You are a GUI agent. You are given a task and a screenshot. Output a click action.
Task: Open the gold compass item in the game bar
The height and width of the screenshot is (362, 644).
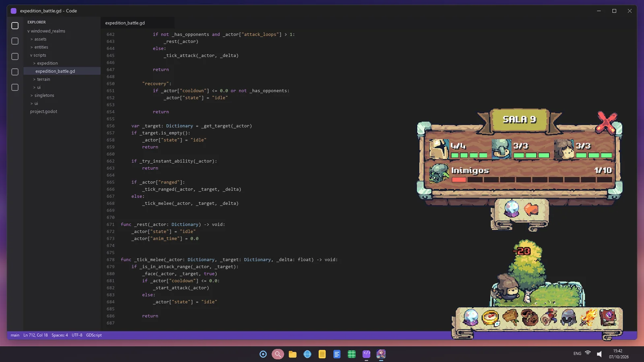coord(490,318)
